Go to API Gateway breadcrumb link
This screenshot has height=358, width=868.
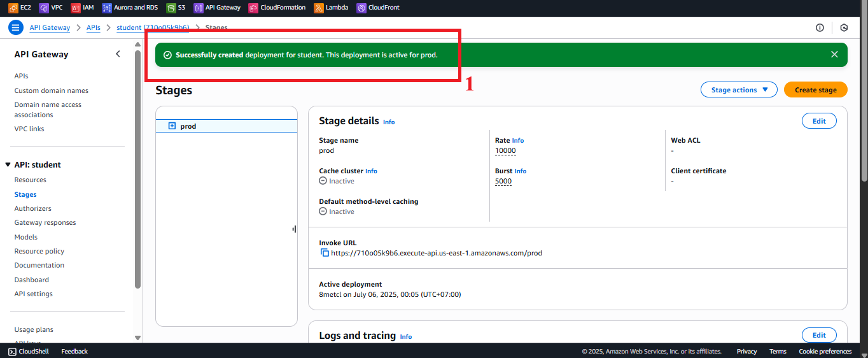tap(50, 27)
